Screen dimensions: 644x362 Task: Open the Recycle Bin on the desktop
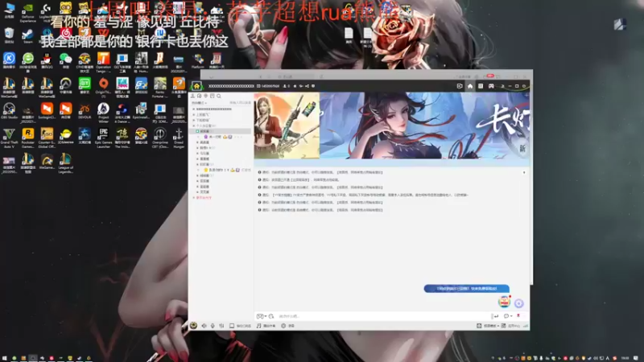(9, 36)
